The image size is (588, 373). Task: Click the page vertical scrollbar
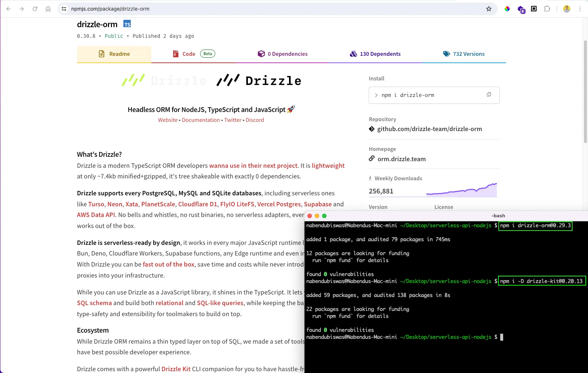click(585, 92)
